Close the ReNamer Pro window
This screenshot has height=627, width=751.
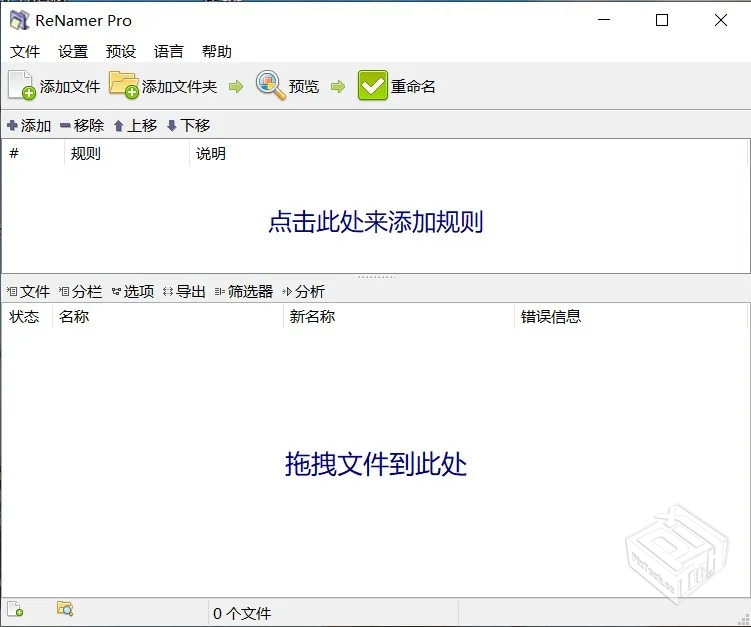(720, 20)
